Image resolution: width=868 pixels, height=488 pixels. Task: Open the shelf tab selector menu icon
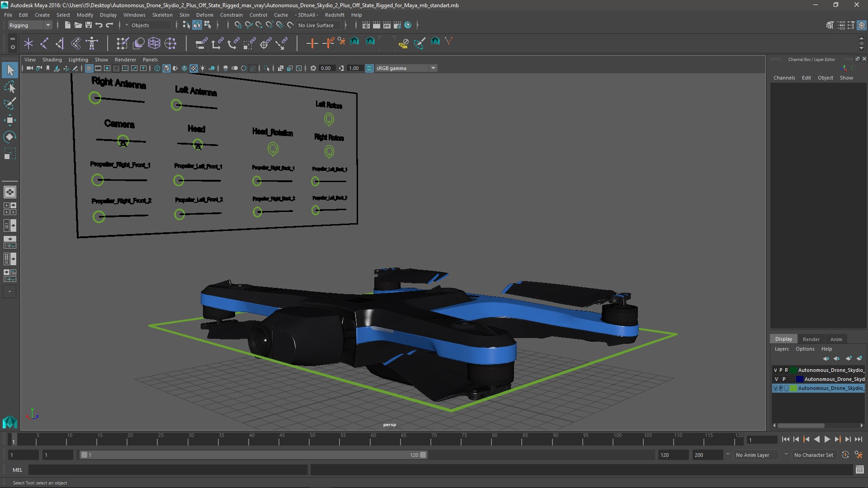tap(12, 39)
